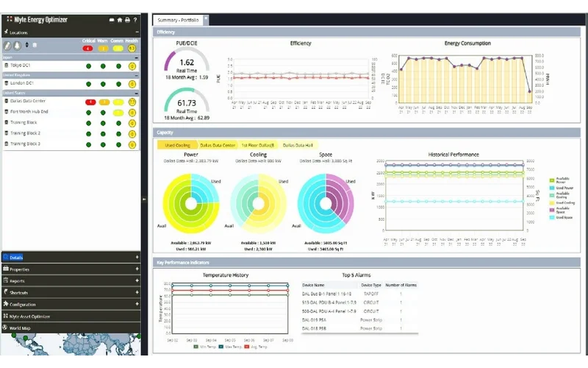
Task: Click the minimize bar icon in the Nlyte header
Action: click(112, 20)
